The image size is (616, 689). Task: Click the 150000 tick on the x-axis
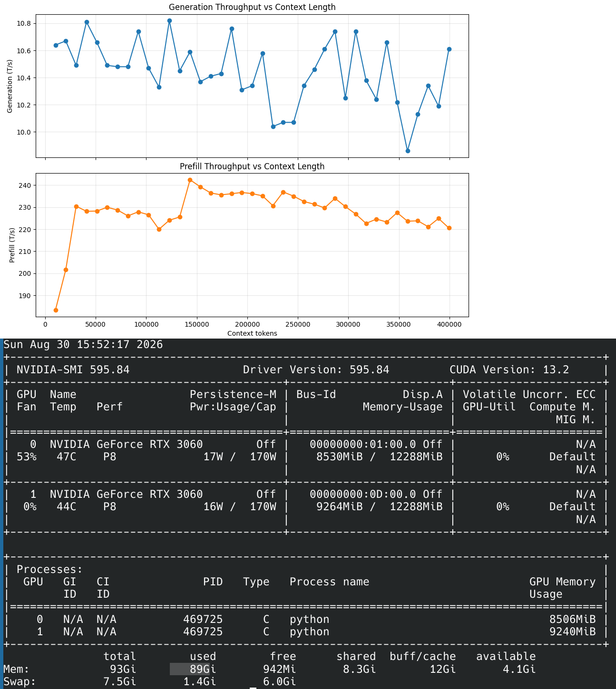tap(196, 325)
